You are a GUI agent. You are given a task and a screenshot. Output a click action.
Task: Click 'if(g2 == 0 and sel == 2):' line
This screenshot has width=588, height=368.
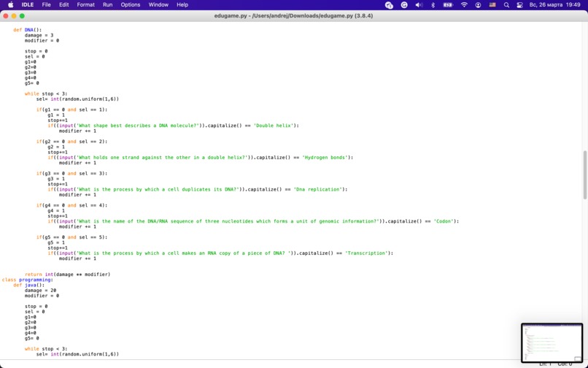point(71,142)
